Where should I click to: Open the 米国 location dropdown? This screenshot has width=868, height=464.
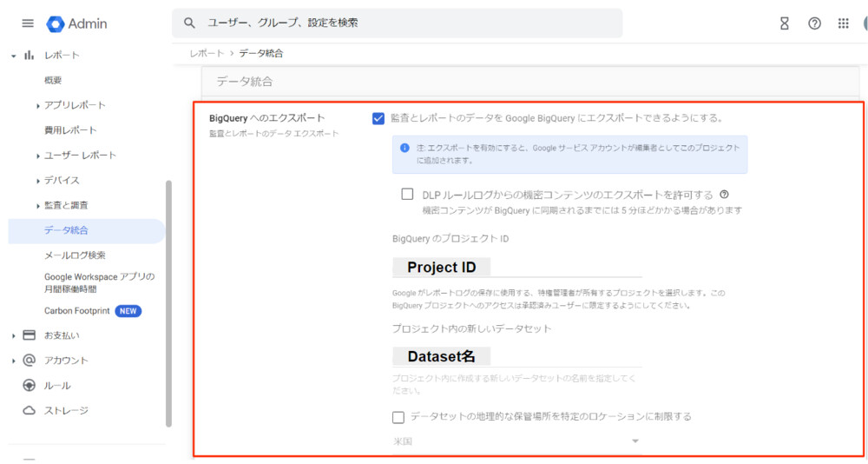[x=517, y=441]
